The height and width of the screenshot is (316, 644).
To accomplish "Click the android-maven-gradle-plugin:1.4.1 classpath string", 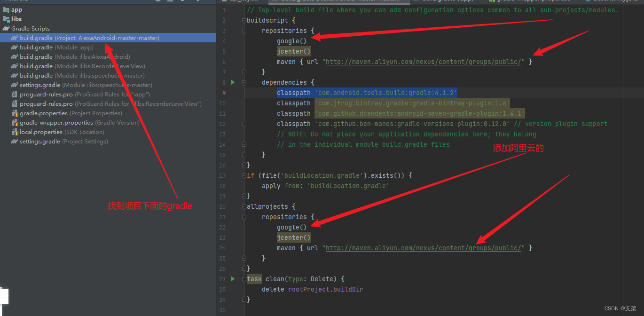I will (x=420, y=113).
